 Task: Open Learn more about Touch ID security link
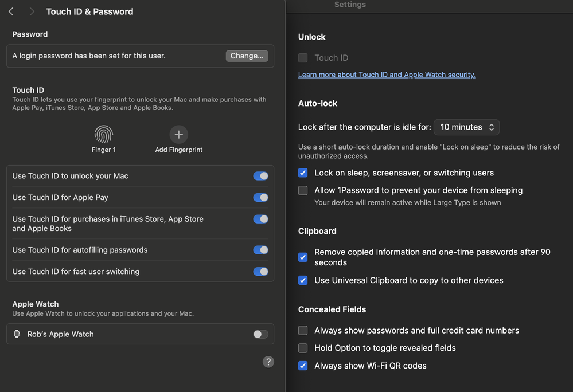[387, 75]
